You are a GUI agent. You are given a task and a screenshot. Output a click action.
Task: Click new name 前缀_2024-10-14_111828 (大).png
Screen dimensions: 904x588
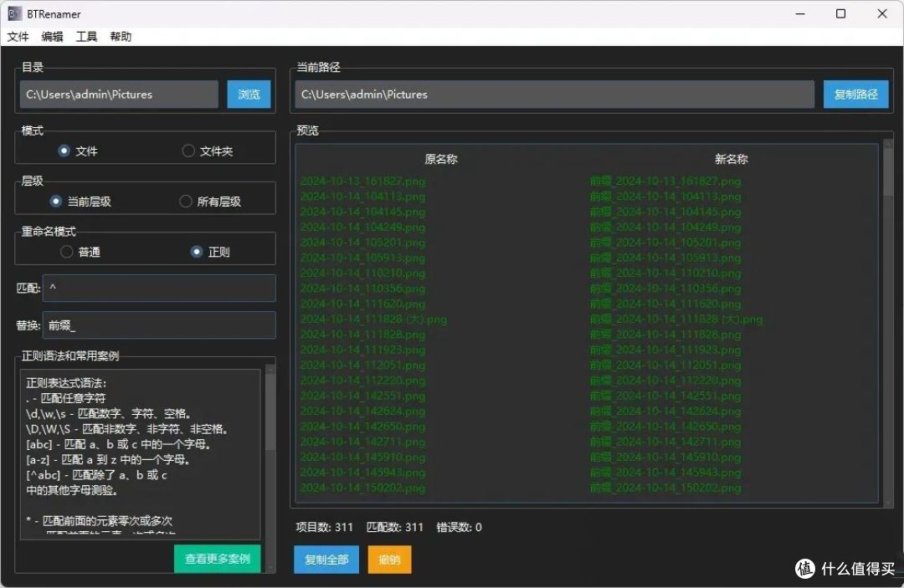click(675, 319)
